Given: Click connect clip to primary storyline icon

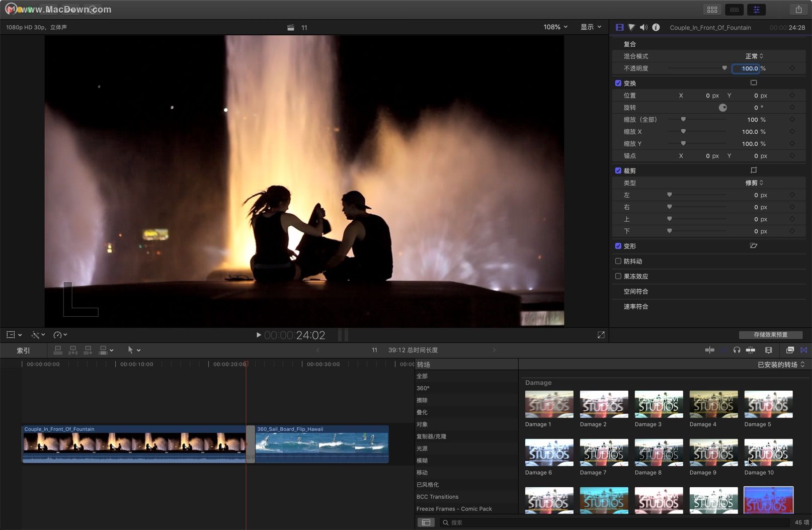Looking at the screenshot, I should pos(58,350).
